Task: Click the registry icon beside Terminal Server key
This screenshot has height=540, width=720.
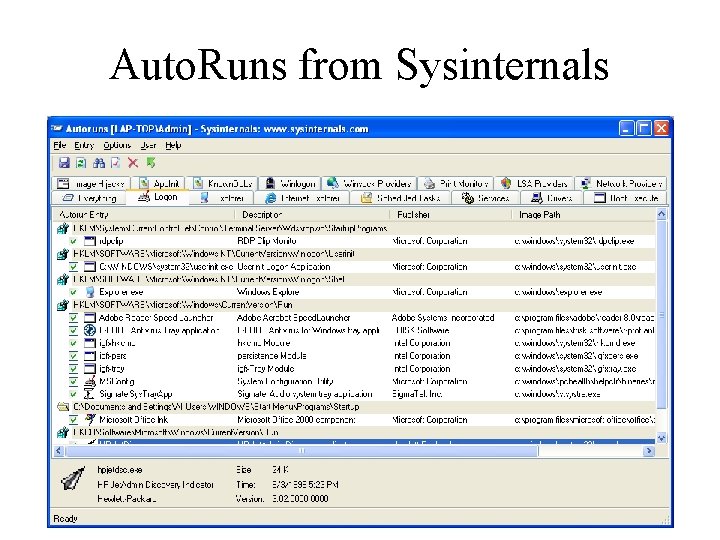Action: coord(63,228)
